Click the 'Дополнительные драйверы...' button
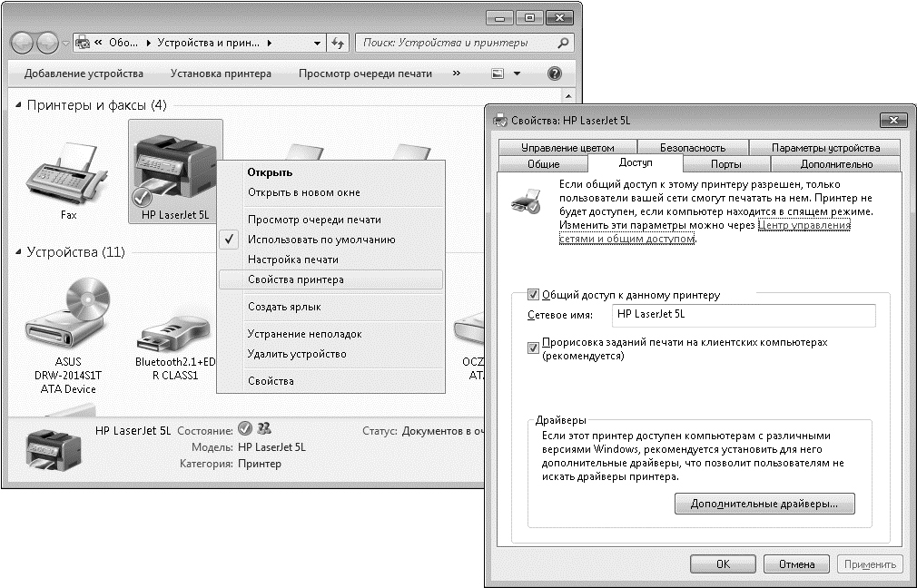The height and width of the screenshot is (588, 917). point(764,504)
